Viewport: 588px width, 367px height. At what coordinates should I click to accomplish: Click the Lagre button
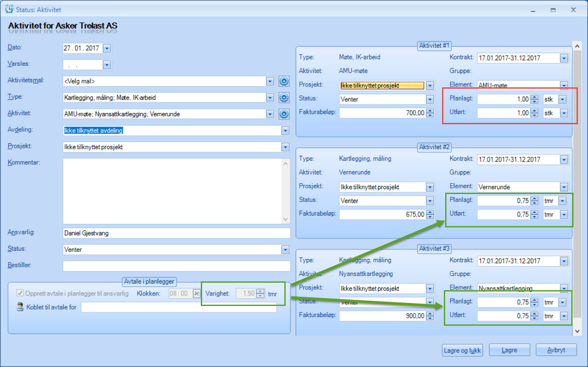(x=509, y=350)
